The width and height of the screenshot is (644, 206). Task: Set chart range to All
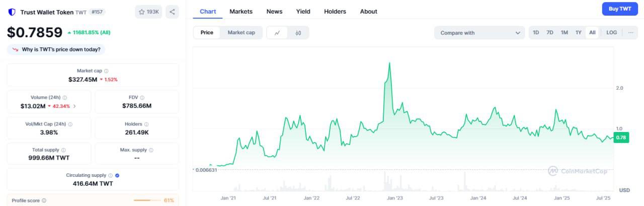click(592, 33)
